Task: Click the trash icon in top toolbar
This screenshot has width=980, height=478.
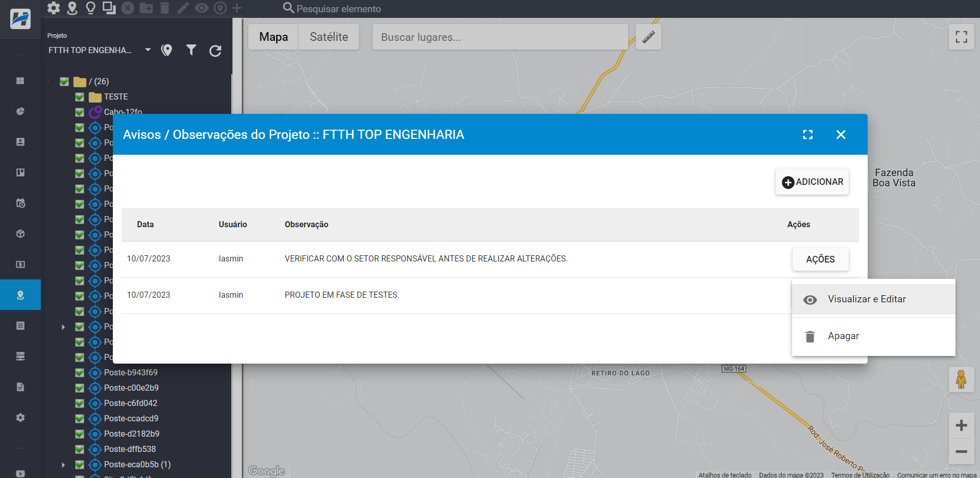Action: [164, 8]
